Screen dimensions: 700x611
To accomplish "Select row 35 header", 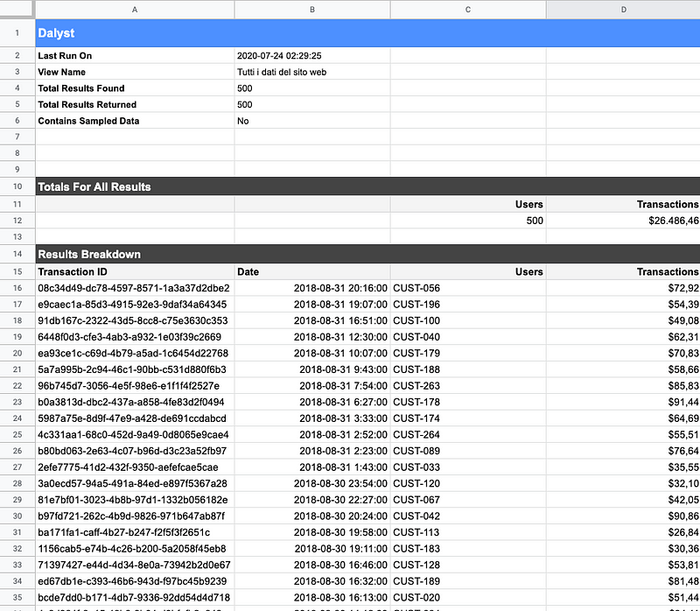I will coord(17,598).
